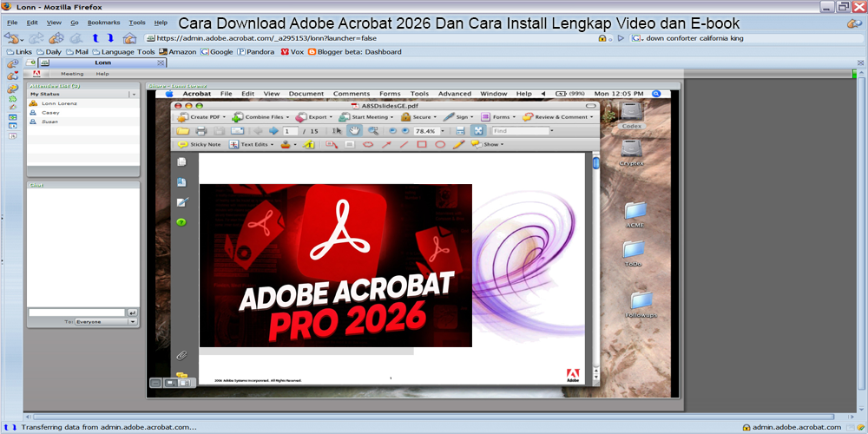868x434 pixels.
Task: Open the Sign dropdown in Acrobat toolbar
Action: [x=458, y=117]
